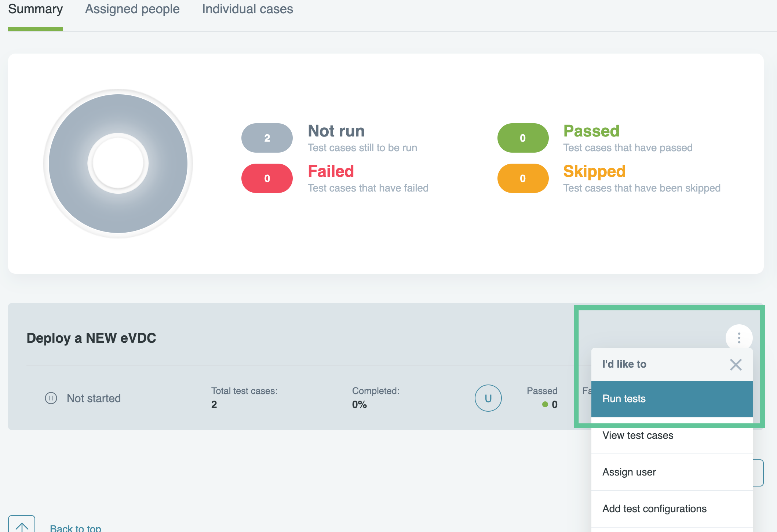Image resolution: width=777 pixels, height=532 pixels.
Task: Click the Failed count badge
Action: 267,178
